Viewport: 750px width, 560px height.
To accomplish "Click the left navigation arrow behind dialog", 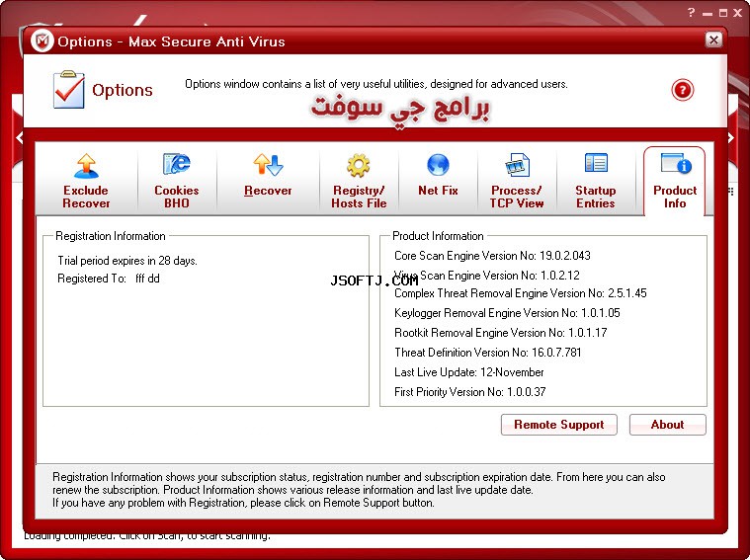I will tap(19, 138).
